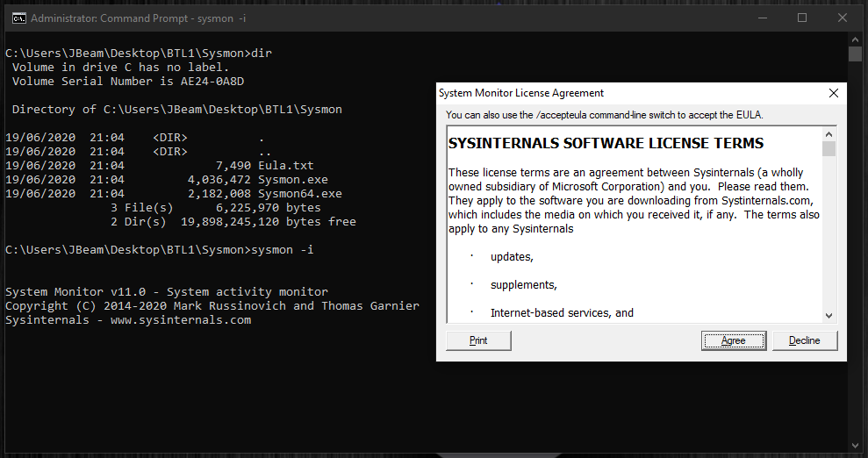868x458 pixels.
Task: Click the 'www.sysinternals.com' text in console
Action: 181,319
